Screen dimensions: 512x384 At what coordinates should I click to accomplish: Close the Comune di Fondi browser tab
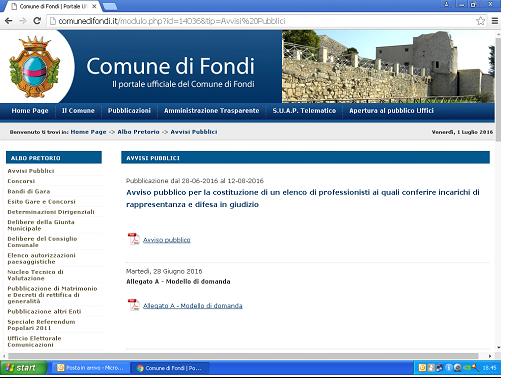point(94,6)
